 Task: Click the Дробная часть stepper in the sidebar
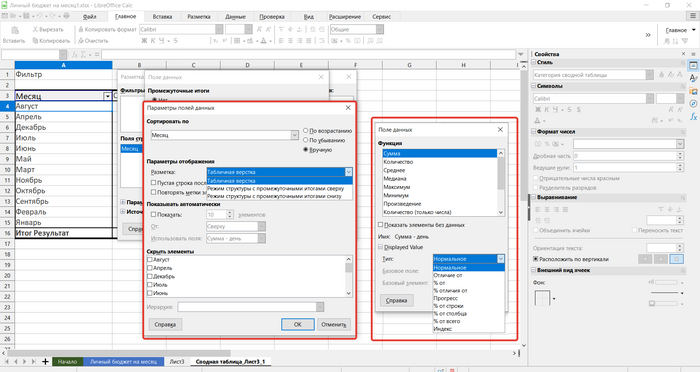tap(680, 156)
